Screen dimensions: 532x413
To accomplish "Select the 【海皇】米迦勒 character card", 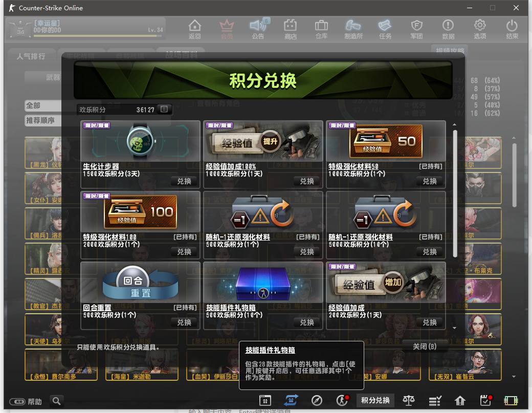I will tap(142, 365).
